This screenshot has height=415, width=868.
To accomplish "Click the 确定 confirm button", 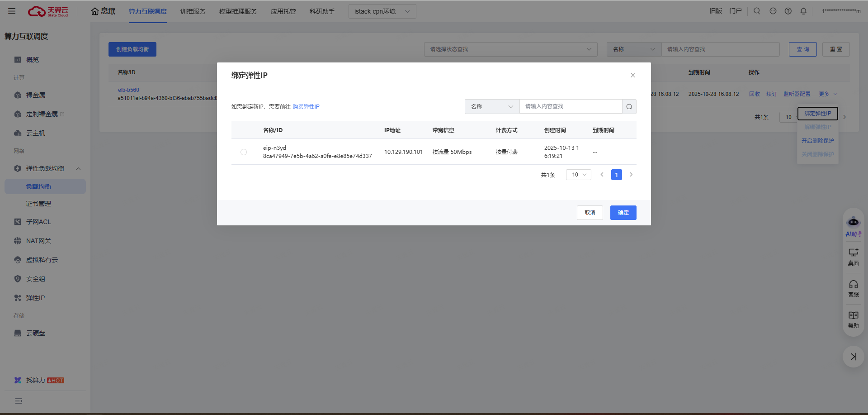I will coord(623,213).
